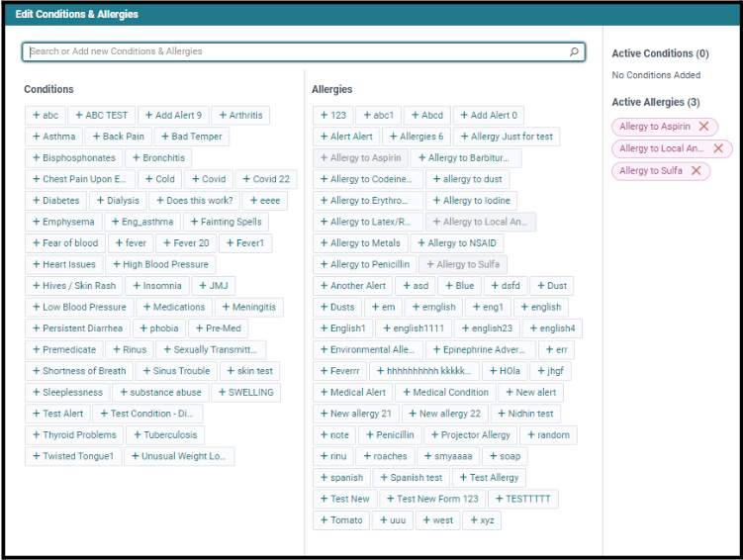Add the Sexually Transmitt... condition
Image resolution: width=743 pixels, height=560 pixels.
click(211, 349)
